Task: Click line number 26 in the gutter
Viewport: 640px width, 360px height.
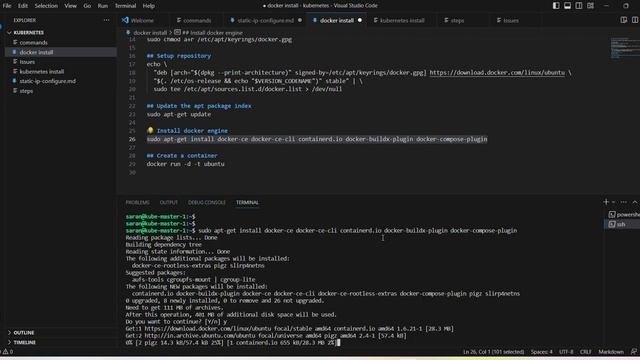Action: (x=132, y=139)
